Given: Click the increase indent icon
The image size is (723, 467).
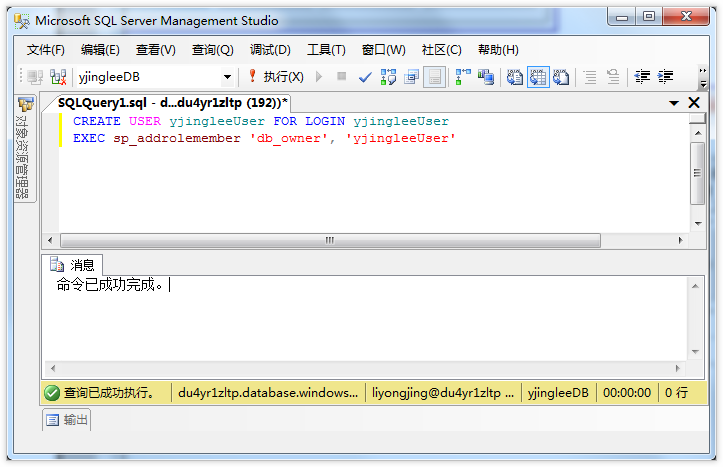Looking at the screenshot, I should [666, 77].
